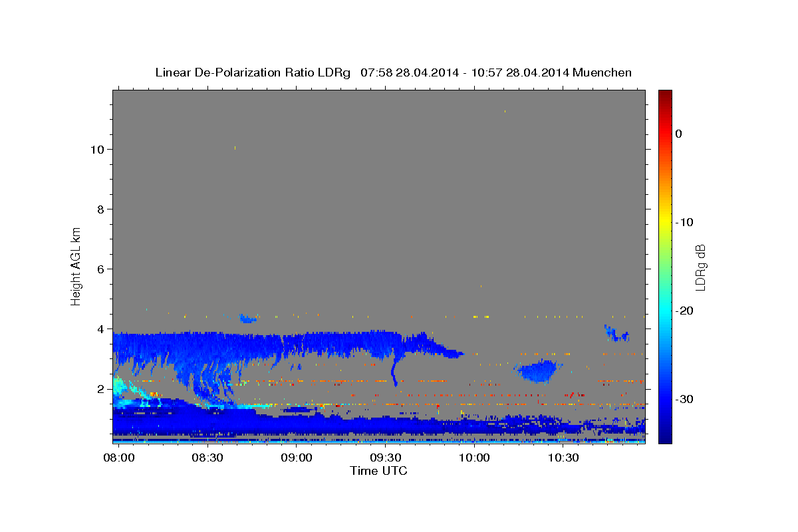Click the small blue echo near 4 km at 10:45
Screen dimensions: 798x532
pyautogui.click(x=616, y=334)
